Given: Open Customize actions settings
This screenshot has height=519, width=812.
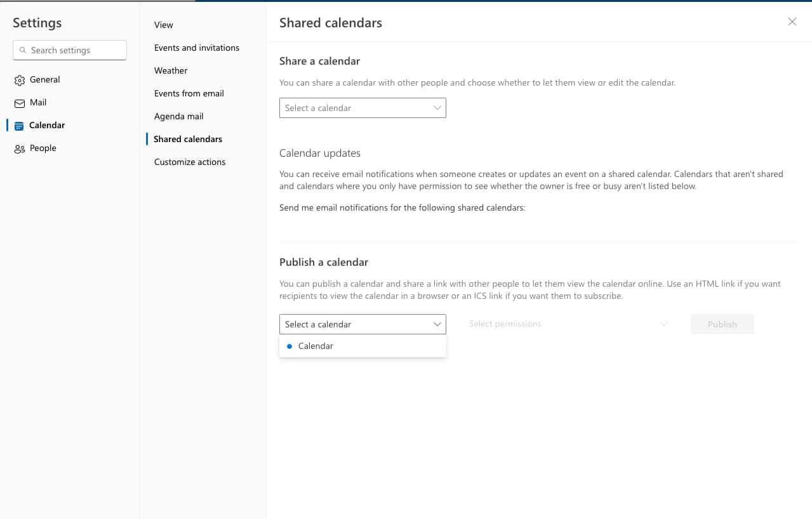Looking at the screenshot, I should [190, 162].
